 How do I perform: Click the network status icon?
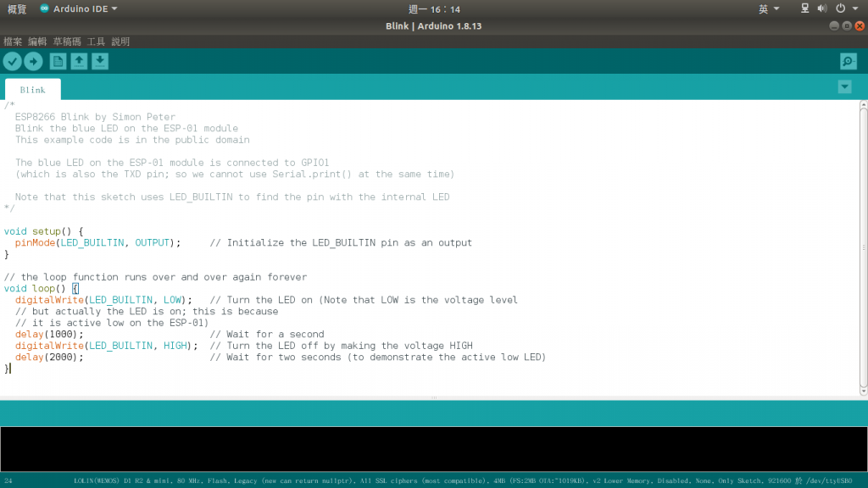tap(805, 8)
